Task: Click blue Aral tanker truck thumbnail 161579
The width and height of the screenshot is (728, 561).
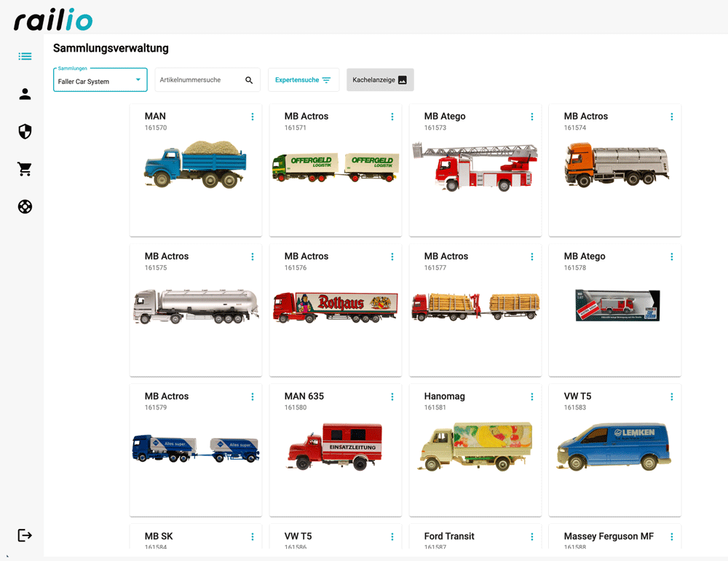Action: pyautogui.click(x=195, y=449)
